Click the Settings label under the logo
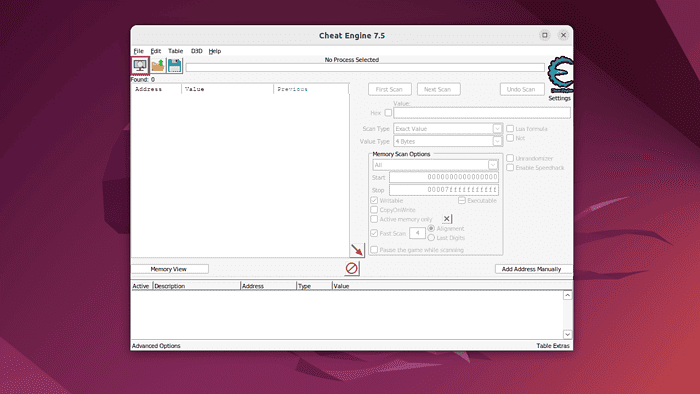Viewport: 700px width, 394px height. coord(559,98)
